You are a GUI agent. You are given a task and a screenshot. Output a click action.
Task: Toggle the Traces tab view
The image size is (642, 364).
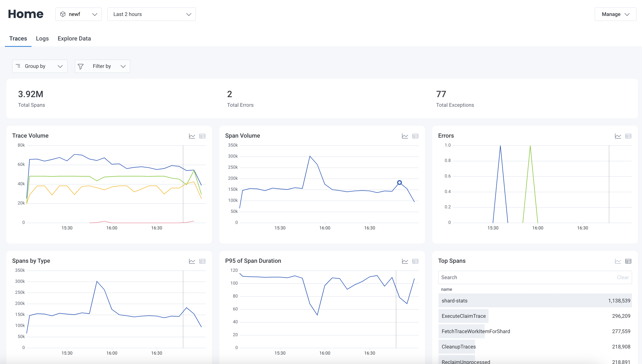click(x=18, y=38)
